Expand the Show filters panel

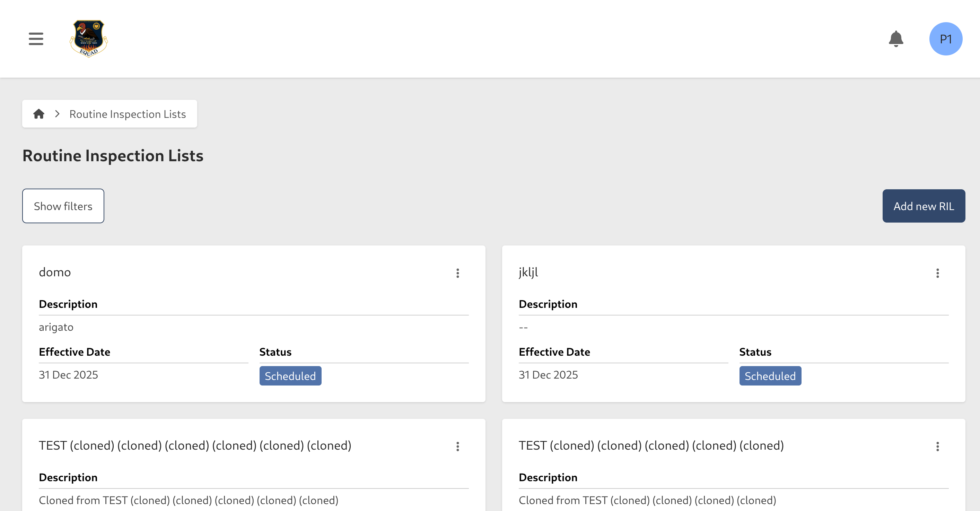[63, 206]
